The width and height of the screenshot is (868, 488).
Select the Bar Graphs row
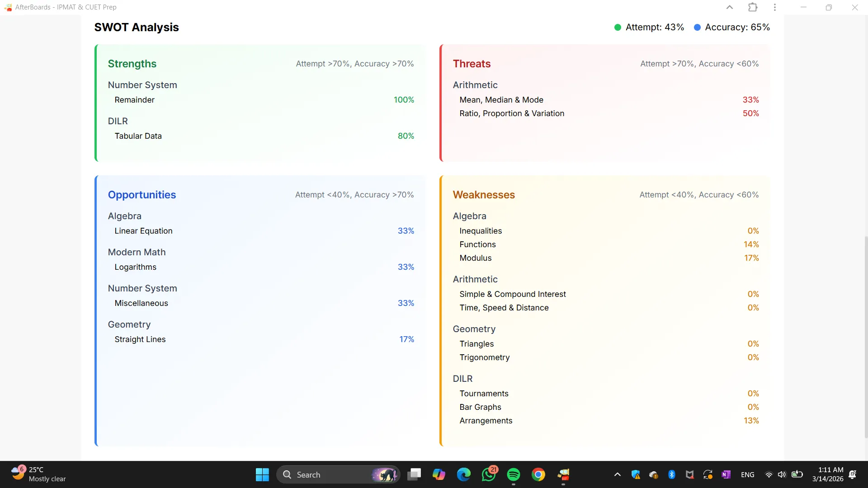609,407
